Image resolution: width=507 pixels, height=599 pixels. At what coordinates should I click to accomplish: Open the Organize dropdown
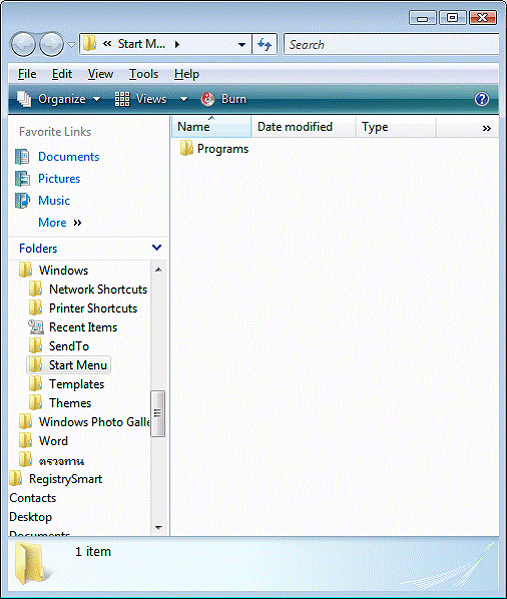(59, 99)
